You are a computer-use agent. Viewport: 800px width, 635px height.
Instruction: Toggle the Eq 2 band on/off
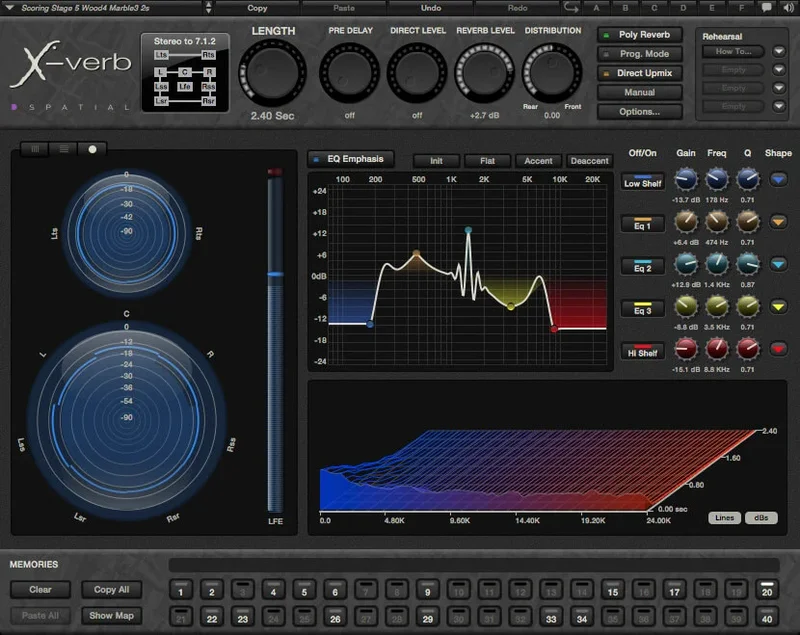tap(642, 266)
